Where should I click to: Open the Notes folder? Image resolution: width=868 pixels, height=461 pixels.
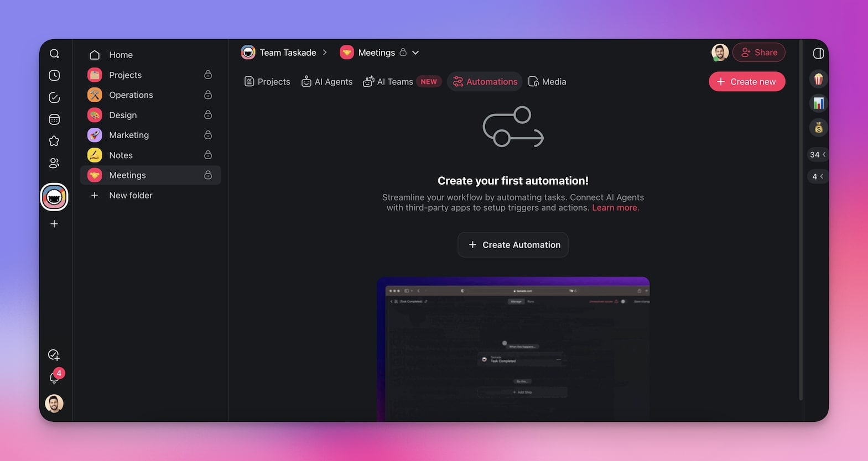tap(150, 155)
